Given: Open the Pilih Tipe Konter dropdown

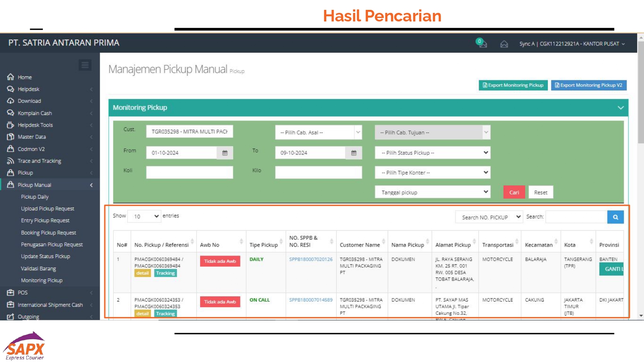Looking at the screenshot, I should tap(432, 172).
